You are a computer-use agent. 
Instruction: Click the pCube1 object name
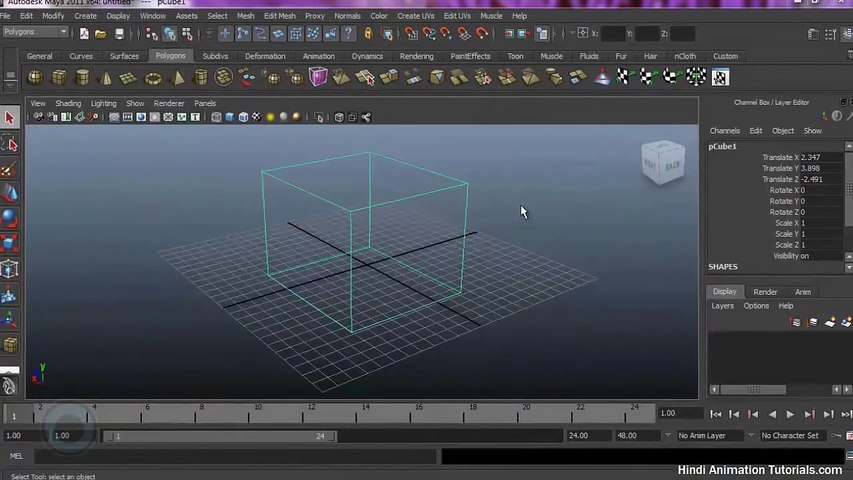tap(722, 146)
